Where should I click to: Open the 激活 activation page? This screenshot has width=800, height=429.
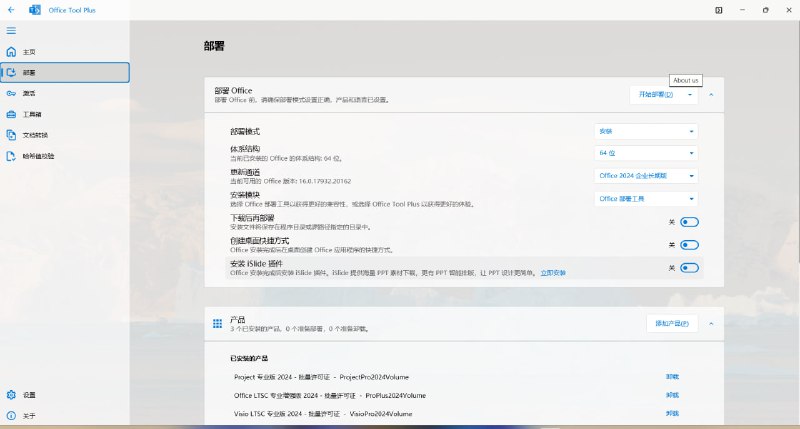pos(65,93)
